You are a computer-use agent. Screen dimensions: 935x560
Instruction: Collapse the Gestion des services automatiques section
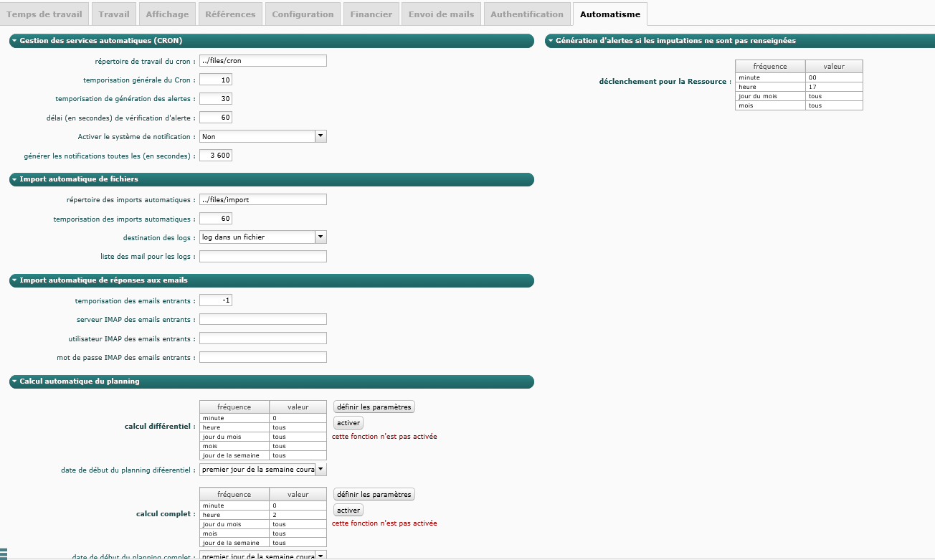[14, 42]
